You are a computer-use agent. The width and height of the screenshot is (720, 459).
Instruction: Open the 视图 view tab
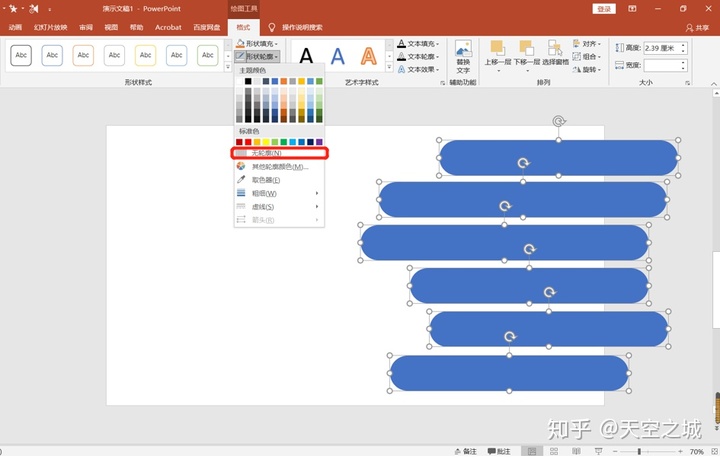(111, 28)
